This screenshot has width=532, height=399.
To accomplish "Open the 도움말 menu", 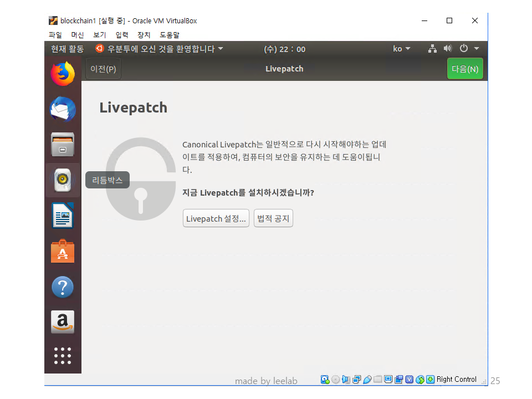I will (x=170, y=34).
